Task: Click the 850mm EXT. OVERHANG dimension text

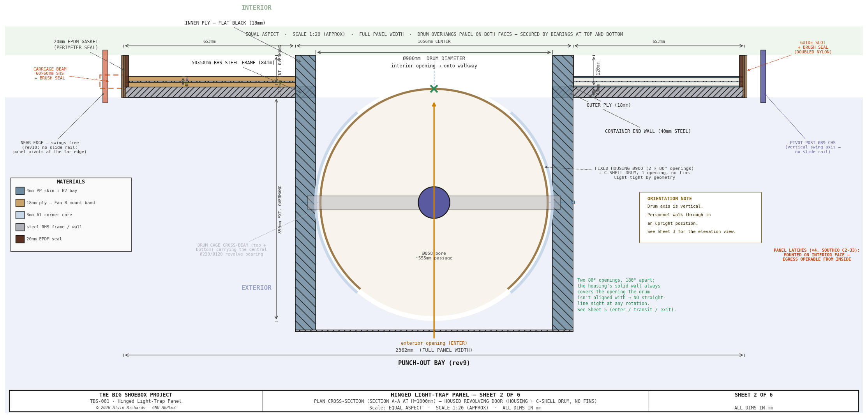Action: click(280, 209)
